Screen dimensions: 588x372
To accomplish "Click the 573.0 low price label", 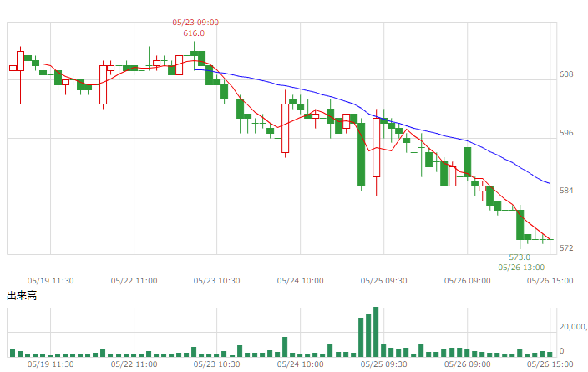I will tap(520, 257).
